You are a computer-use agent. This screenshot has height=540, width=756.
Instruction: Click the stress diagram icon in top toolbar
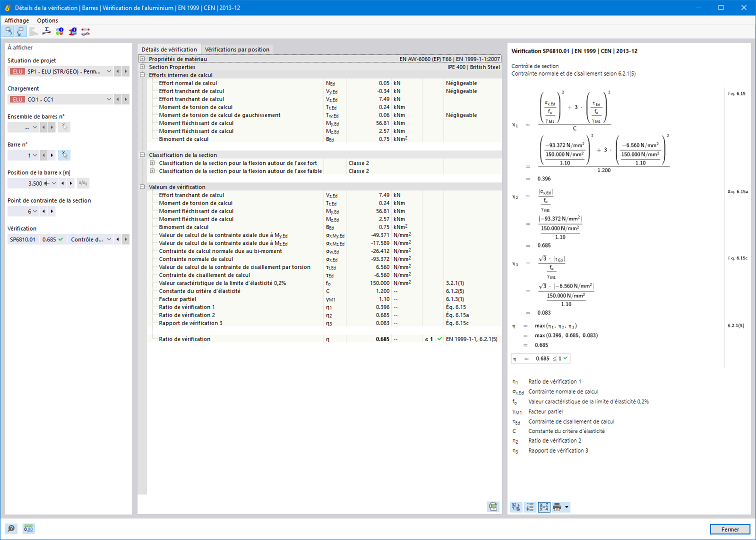[x=46, y=32]
